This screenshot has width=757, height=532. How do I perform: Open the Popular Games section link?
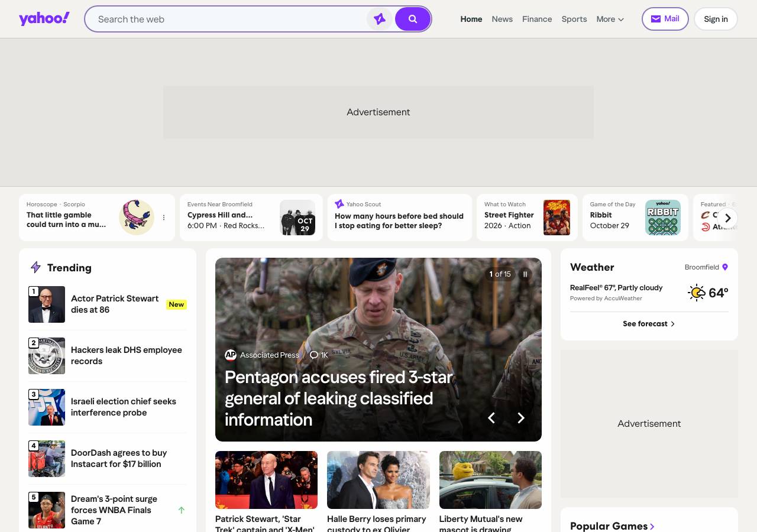coord(612,526)
